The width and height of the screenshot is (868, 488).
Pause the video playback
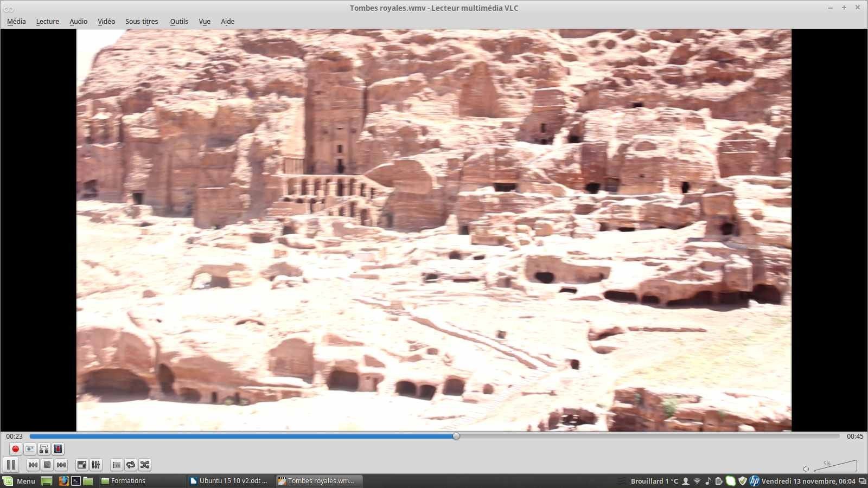[11, 465]
